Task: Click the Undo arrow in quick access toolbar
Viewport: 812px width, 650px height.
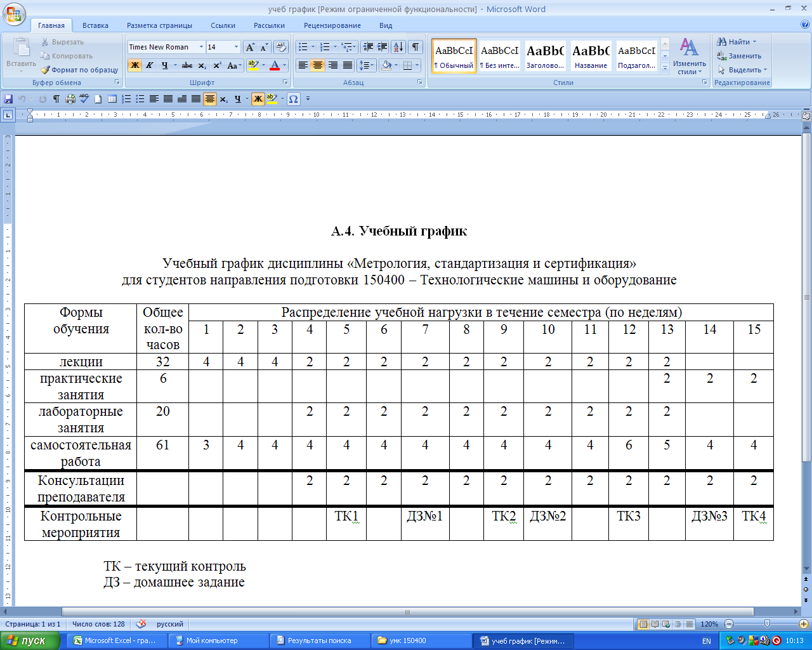Action: (x=22, y=99)
